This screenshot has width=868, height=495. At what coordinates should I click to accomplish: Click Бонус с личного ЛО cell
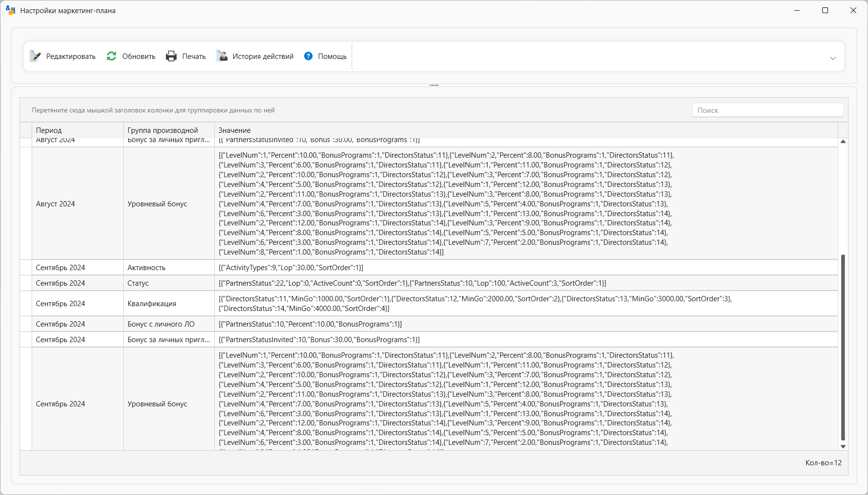[169, 324]
